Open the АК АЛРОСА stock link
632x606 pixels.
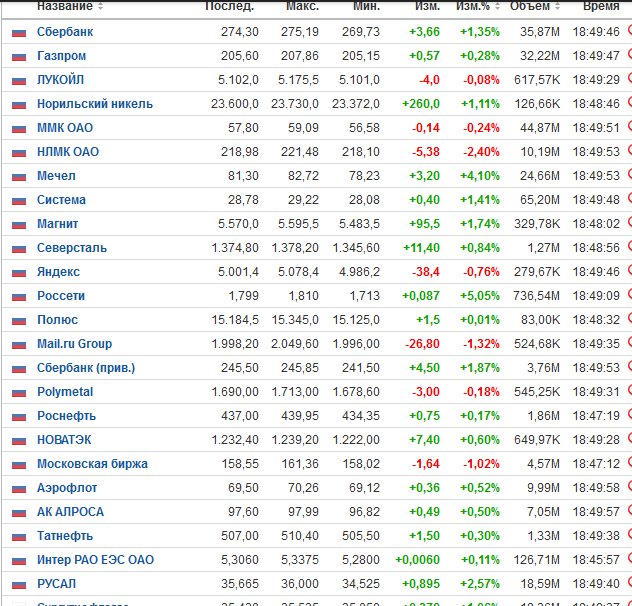click(x=71, y=512)
